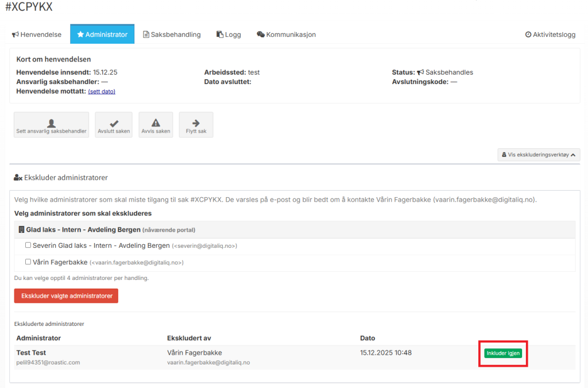The width and height of the screenshot is (588, 388).
Task: Click the person icon for Sett ansvarlig saksbehandler
Action: 52,122
